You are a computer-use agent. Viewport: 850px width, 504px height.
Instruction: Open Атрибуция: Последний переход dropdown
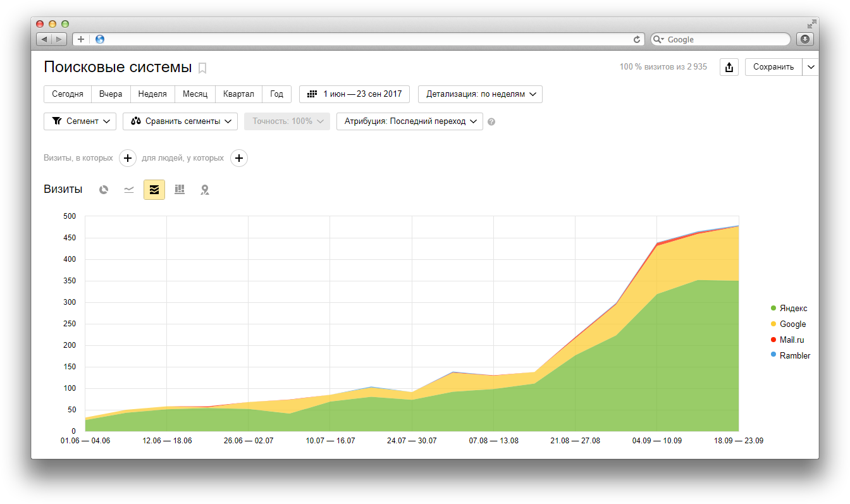(410, 121)
